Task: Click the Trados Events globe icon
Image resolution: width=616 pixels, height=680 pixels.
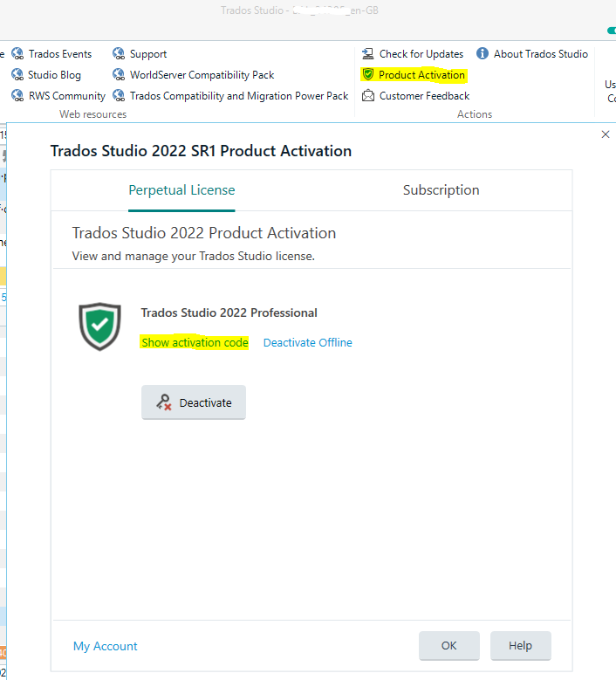Action: pyautogui.click(x=17, y=54)
